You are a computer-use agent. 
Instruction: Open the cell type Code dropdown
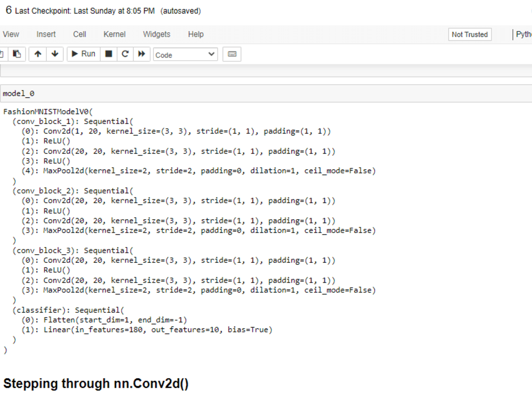coord(185,55)
